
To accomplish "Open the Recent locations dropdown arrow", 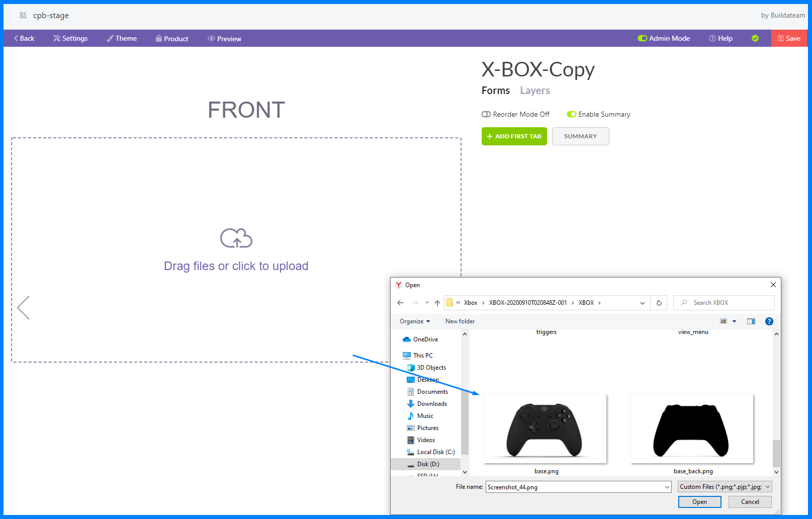I will click(427, 303).
